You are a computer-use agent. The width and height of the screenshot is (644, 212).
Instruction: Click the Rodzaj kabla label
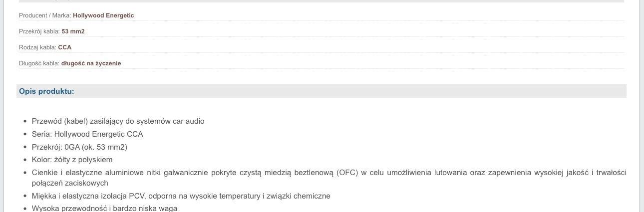click(x=38, y=47)
